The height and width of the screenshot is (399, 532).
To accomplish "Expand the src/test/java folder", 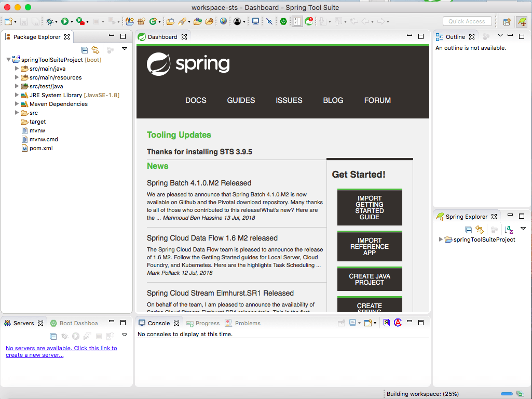I will 17,86.
